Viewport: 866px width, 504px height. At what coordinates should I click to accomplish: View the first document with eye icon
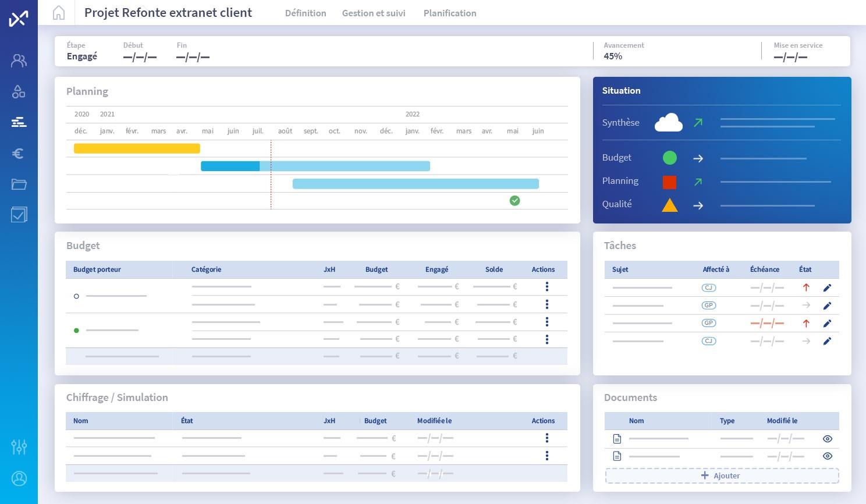pos(828,439)
